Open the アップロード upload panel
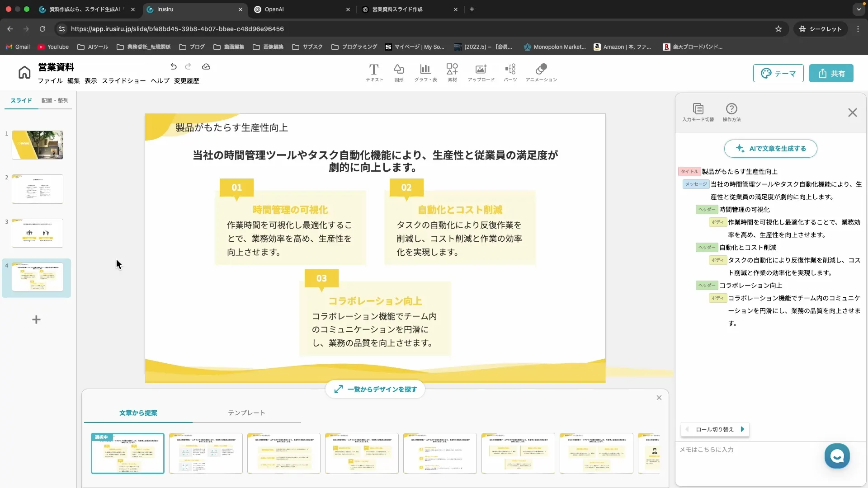This screenshot has height=488, width=868. (481, 72)
